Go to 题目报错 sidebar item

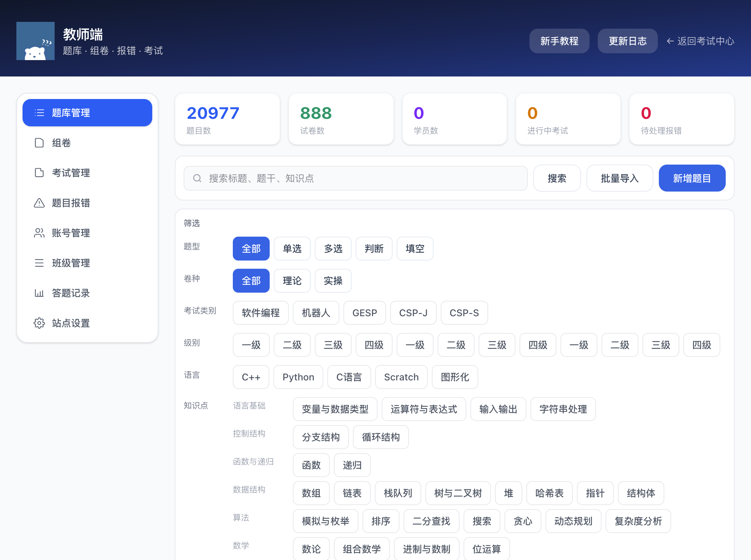87,203
